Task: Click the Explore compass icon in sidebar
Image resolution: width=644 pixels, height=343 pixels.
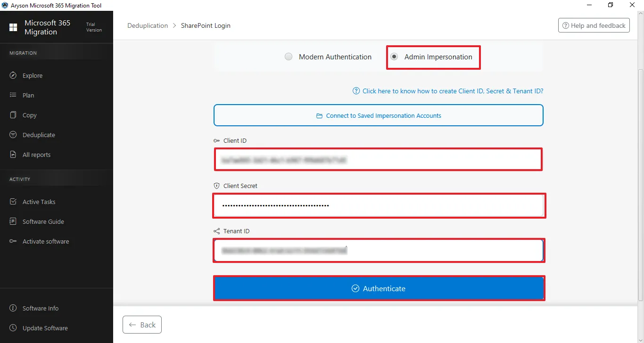Action: coord(13,75)
